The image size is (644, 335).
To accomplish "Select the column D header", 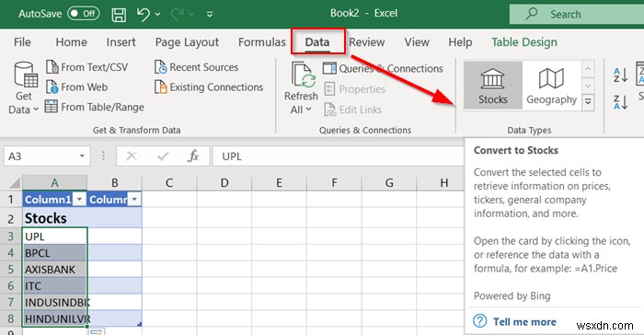I will [224, 182].
